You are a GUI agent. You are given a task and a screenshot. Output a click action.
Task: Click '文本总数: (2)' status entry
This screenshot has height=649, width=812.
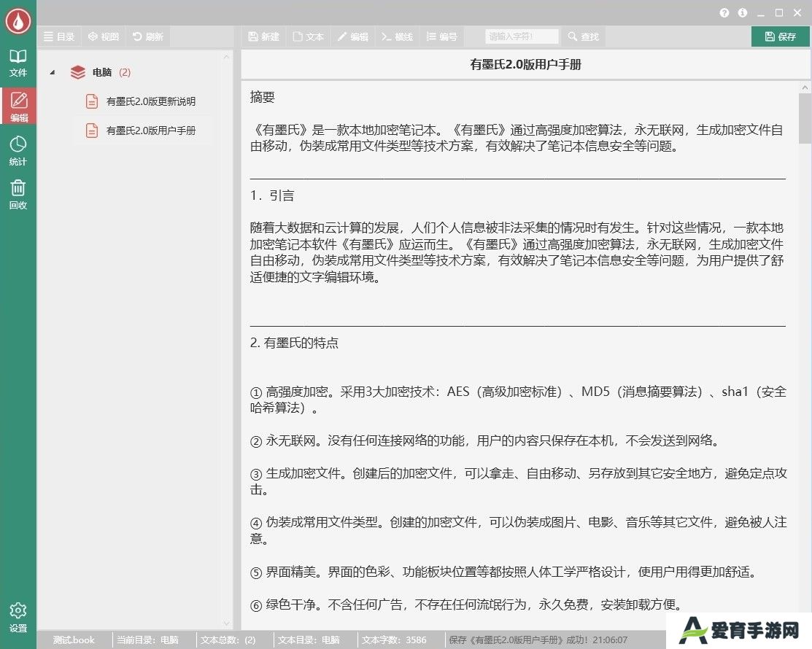[x=228, y=640]
